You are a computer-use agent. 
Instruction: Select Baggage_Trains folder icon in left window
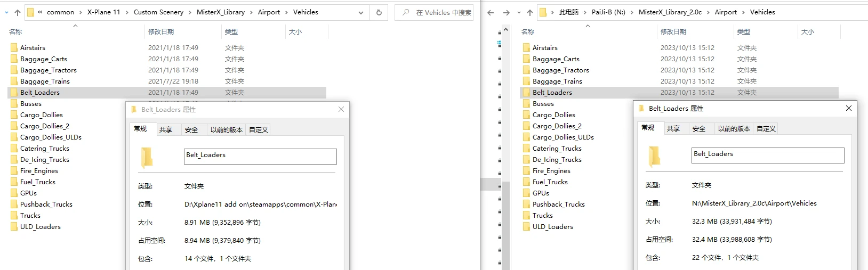click(x=14, y=81)
